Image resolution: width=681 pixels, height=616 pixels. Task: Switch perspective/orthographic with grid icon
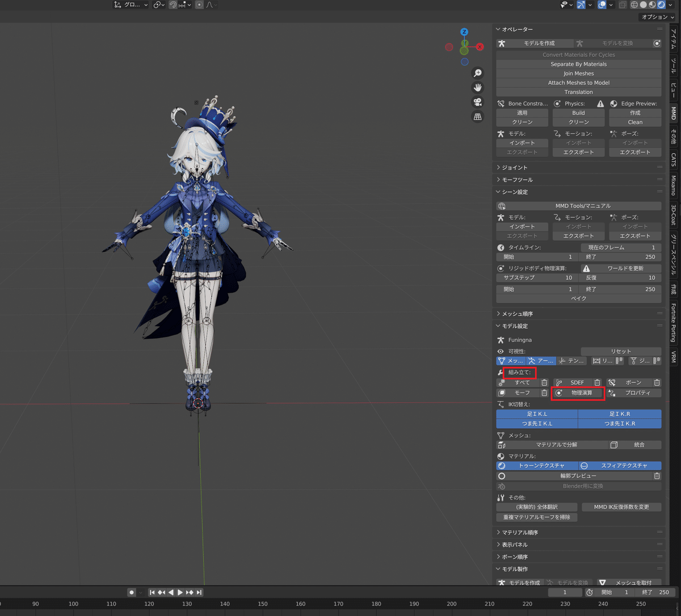coord(478,117)
